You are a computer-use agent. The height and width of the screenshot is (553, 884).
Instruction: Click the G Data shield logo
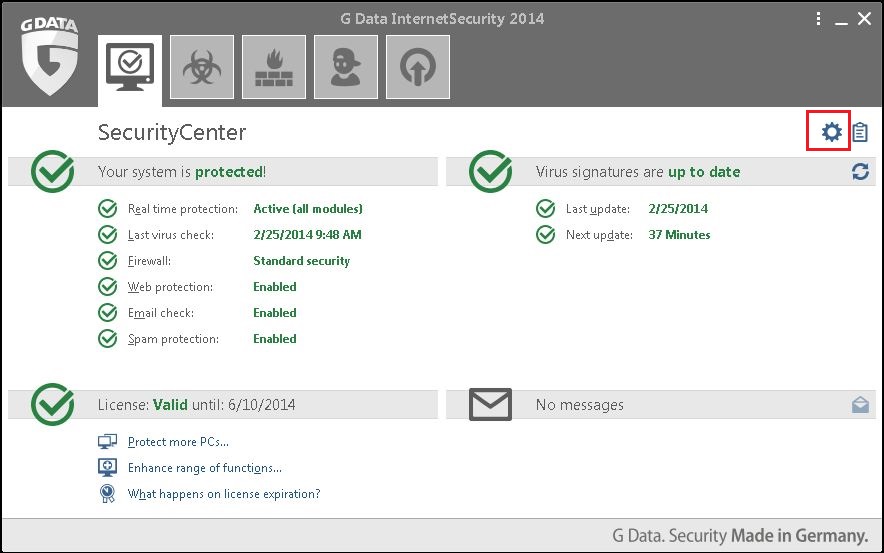[50, 56]
